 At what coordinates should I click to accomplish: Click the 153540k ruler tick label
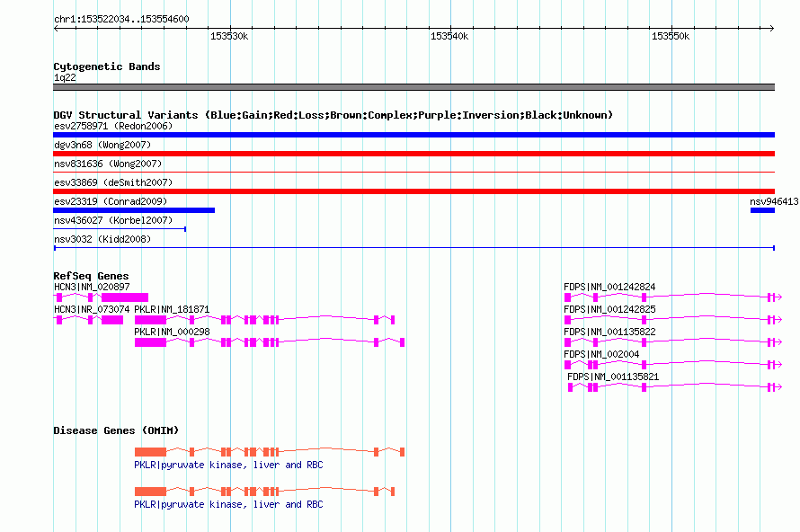(x=449, y=36)
